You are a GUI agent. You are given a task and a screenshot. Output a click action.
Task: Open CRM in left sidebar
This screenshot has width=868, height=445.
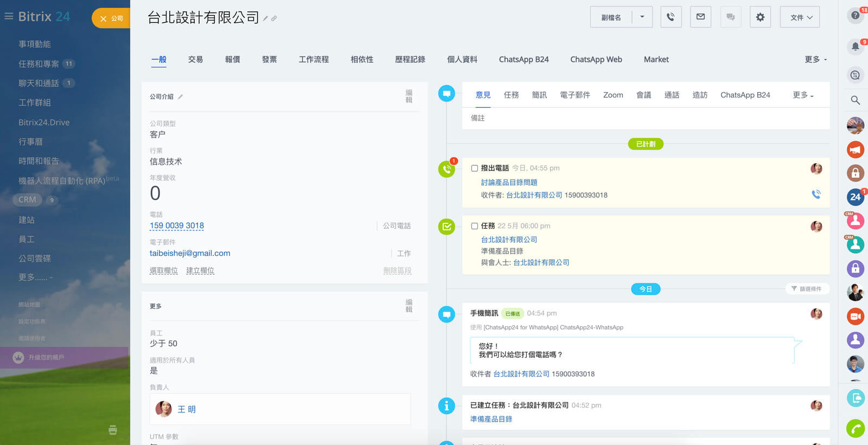(x=27, y=200)
